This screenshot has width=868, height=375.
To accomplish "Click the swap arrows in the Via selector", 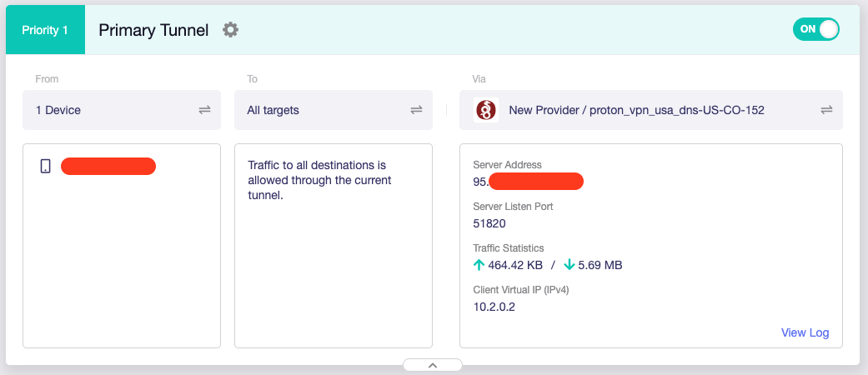I will tap(826, 110).
